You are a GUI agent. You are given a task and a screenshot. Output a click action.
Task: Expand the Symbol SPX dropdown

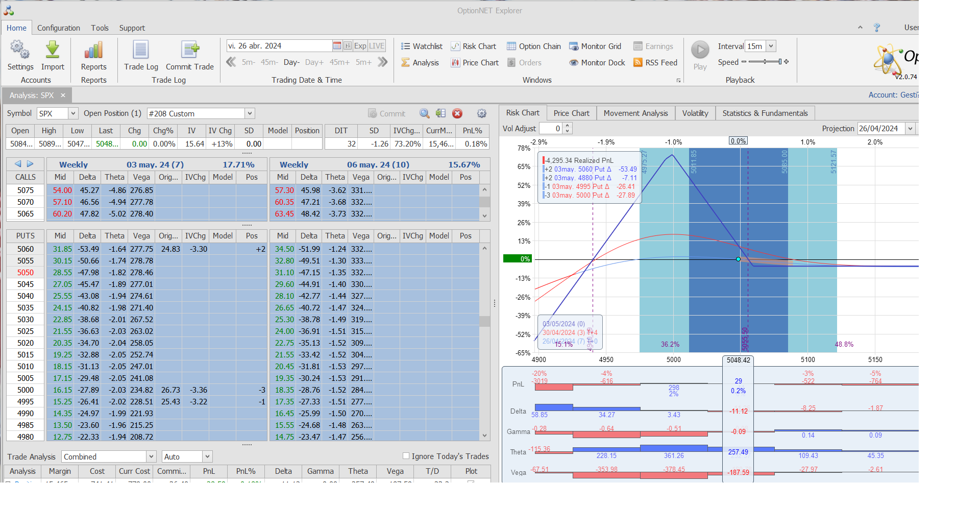(73, 113)
